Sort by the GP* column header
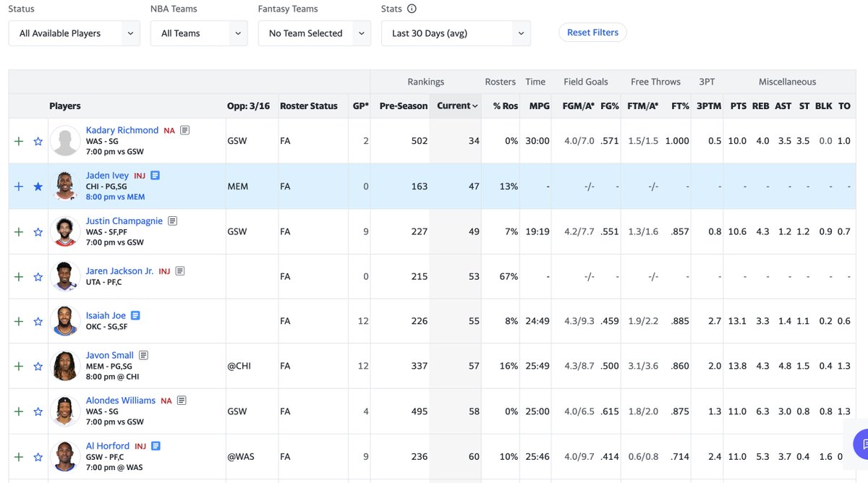The image size is (868, 483). 361,106
